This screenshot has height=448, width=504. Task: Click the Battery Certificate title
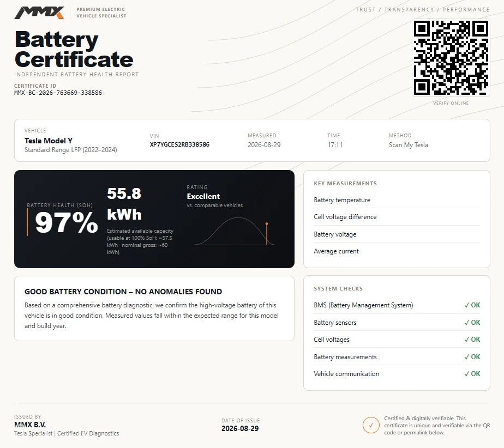pyautogui.click(x=74, y=49)
